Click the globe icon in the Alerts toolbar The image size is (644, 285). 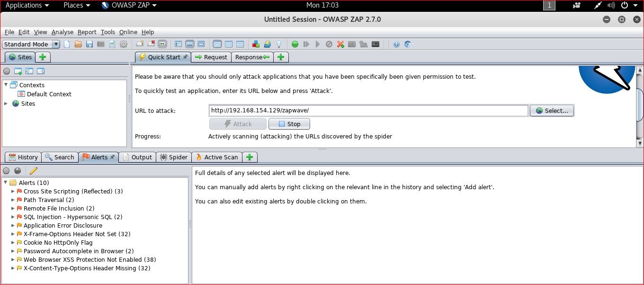18,171
